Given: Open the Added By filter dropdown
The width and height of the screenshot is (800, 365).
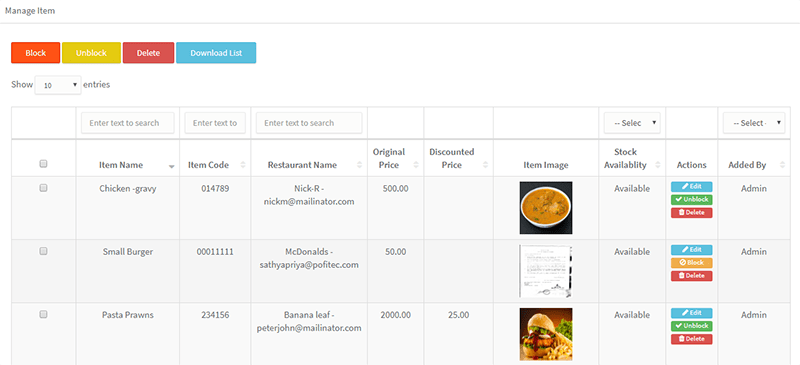Looking at the screenshot, I should point(754,123).
